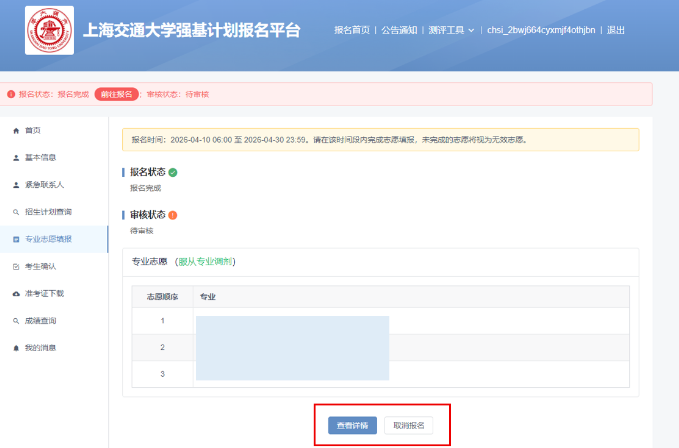Screen dimensions: 679x448
Task: Select 招生计划查询 in sidebar
Action: pos(47,212)
